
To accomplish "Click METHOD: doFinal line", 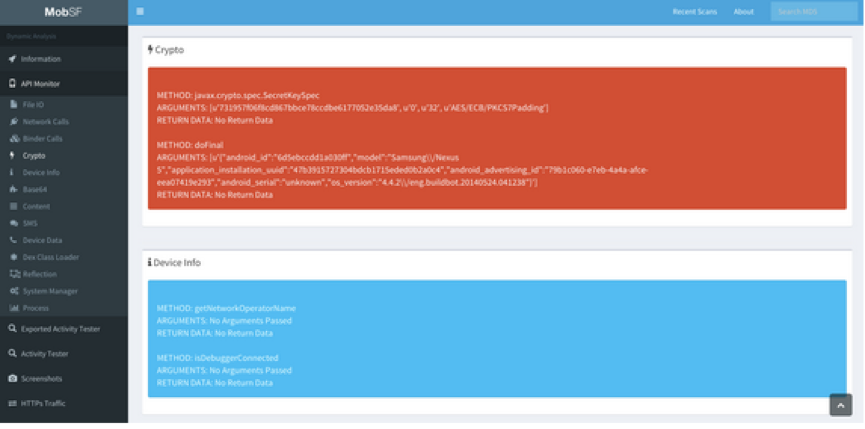I will pyautogui.click(x=190, y=145).
